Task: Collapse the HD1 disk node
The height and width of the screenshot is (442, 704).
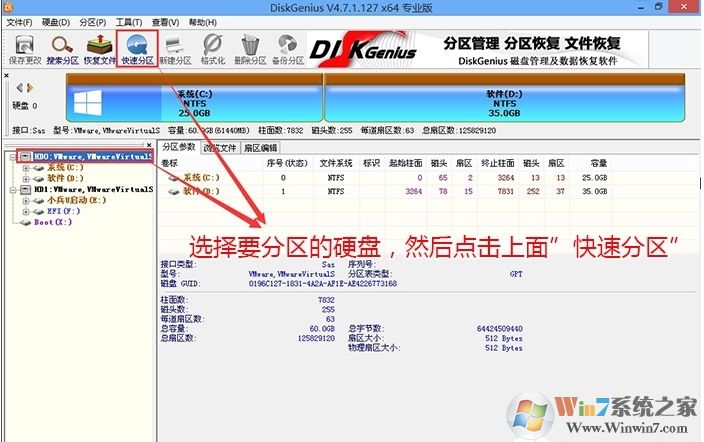Action: (13, 190)
